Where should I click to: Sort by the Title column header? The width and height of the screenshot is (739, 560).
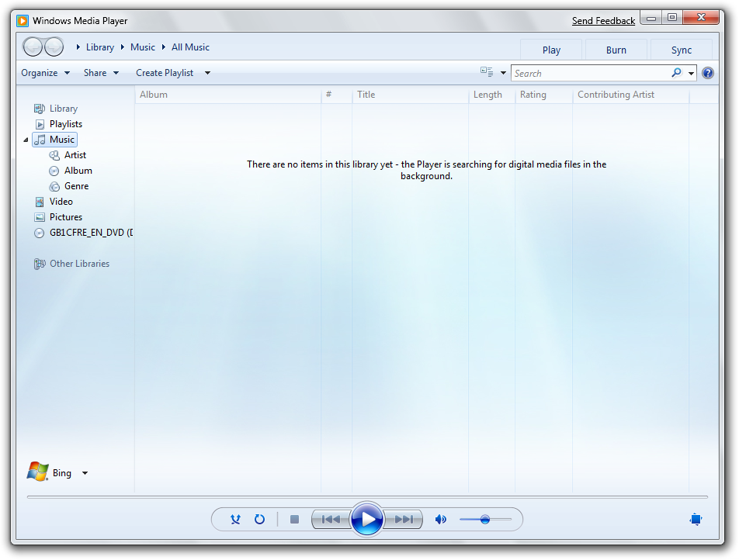410,95
